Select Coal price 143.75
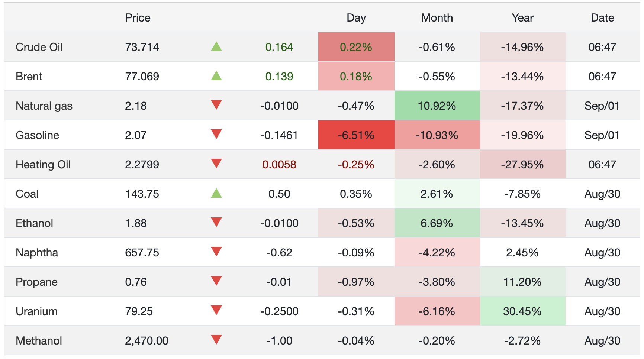 142,194
